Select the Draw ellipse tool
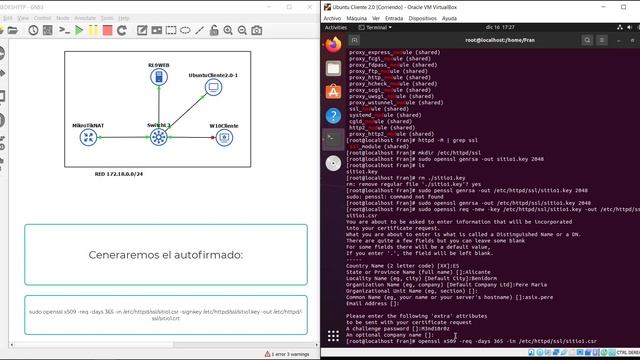Viewport: 640px width, 360px height. click(185, 31)
